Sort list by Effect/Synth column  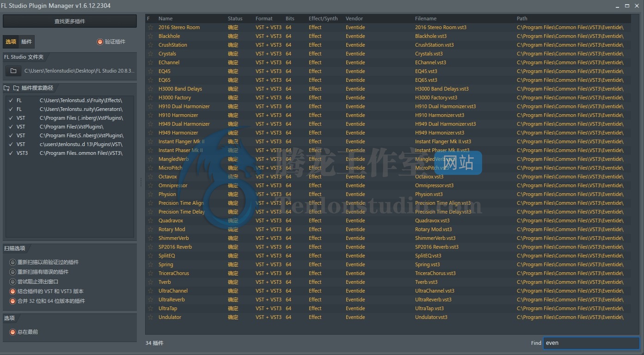pos(323,18)
